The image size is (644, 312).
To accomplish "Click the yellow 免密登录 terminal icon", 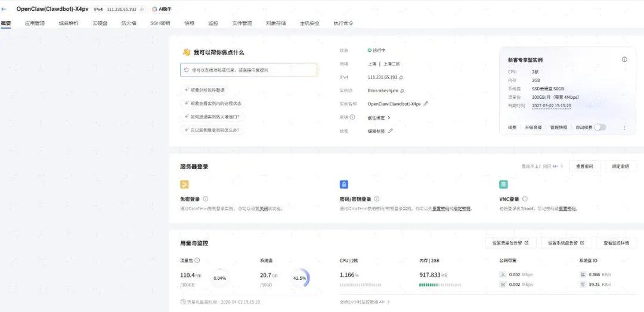I will (x=184, y=185).
